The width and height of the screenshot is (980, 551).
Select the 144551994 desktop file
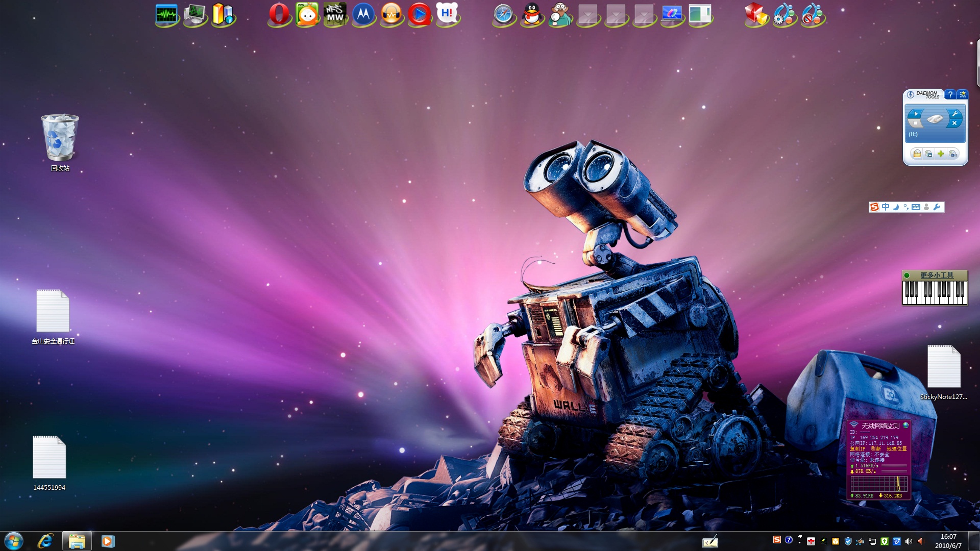tap(49, 463)
